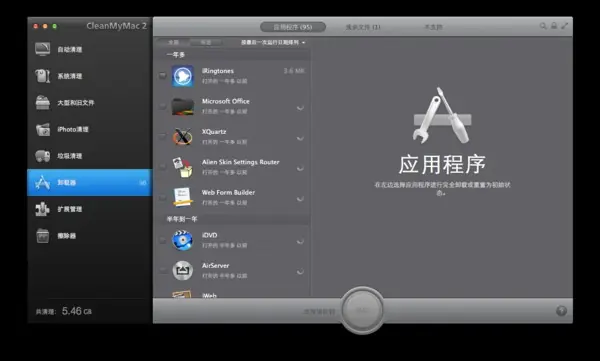Open the iPhoto清理 camera icon

click(x=42, y=129)
